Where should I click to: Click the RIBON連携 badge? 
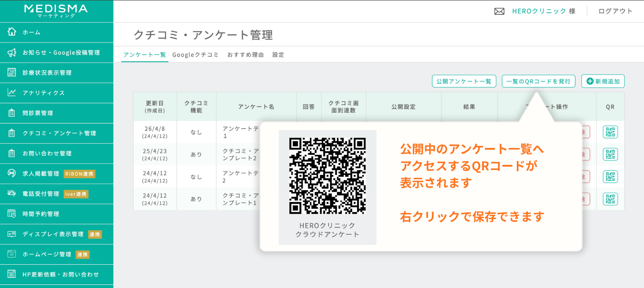[79, 174]
